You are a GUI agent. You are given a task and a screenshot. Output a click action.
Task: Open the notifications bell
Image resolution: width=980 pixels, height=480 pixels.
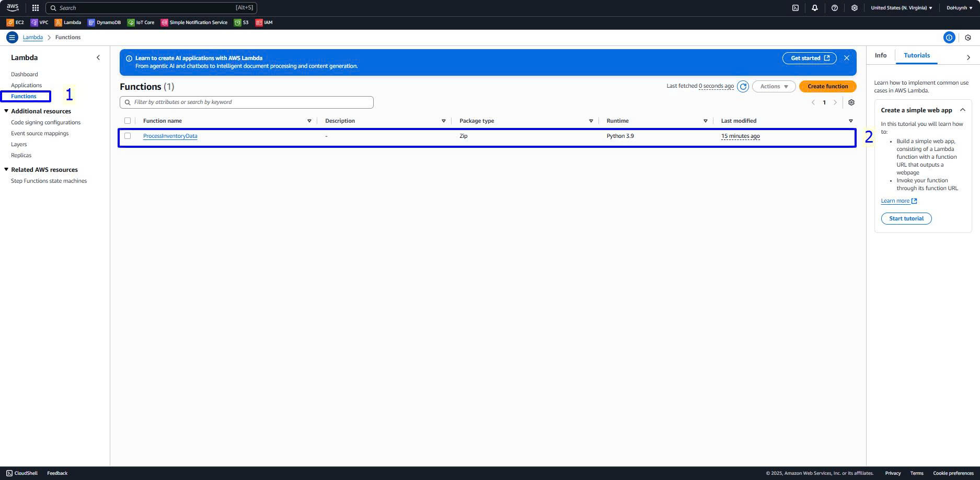click(814, 8)
